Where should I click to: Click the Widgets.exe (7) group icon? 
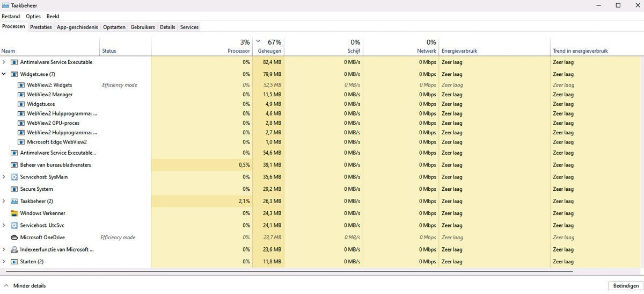click(x=14, y=74)
